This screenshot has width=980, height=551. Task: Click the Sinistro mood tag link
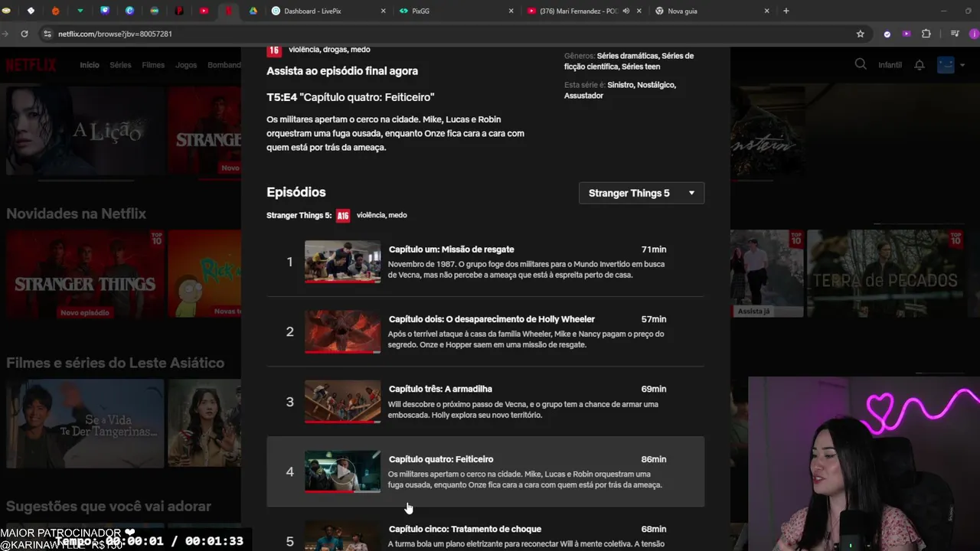(620, 85)
